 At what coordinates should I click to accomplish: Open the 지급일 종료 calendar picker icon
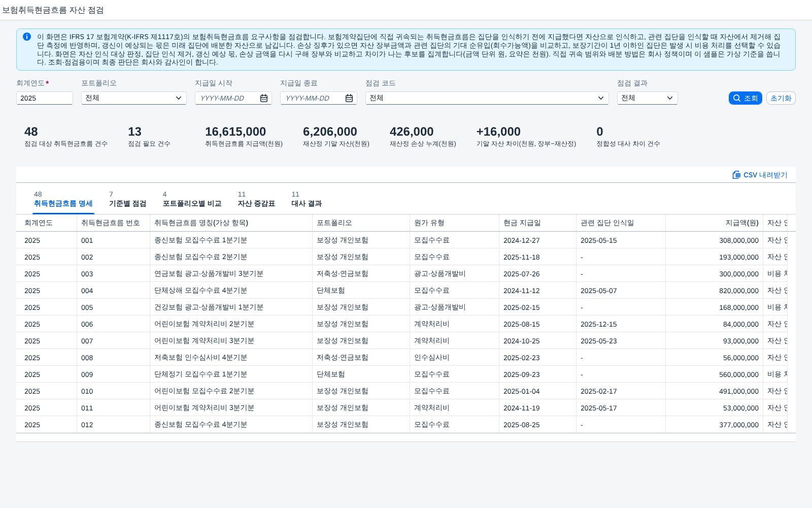pyautogui.click(x=349, y=98)
